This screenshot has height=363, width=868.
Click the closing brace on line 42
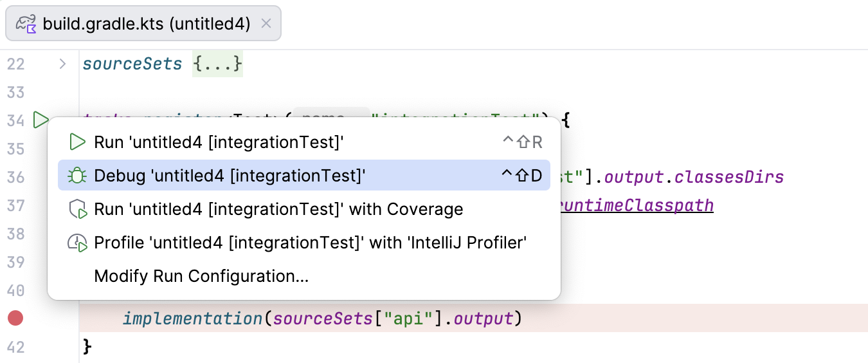click(88, 347)
